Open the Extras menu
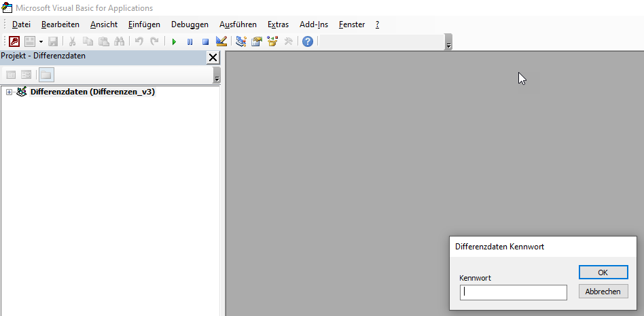Screen dimensions: 644x316 [278, 24]
